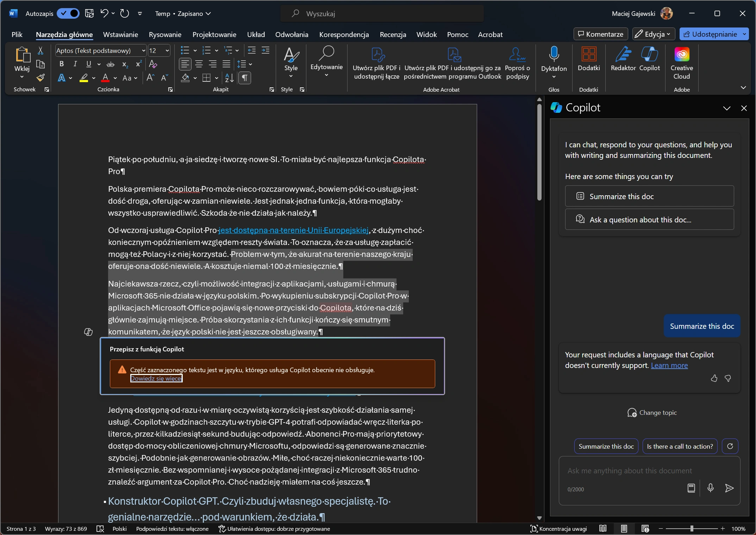Image resolution: width=756 pixels, height=535 pixels.
Task: Sort paragraphs A to Z
Action: click(x=229, y=78)
